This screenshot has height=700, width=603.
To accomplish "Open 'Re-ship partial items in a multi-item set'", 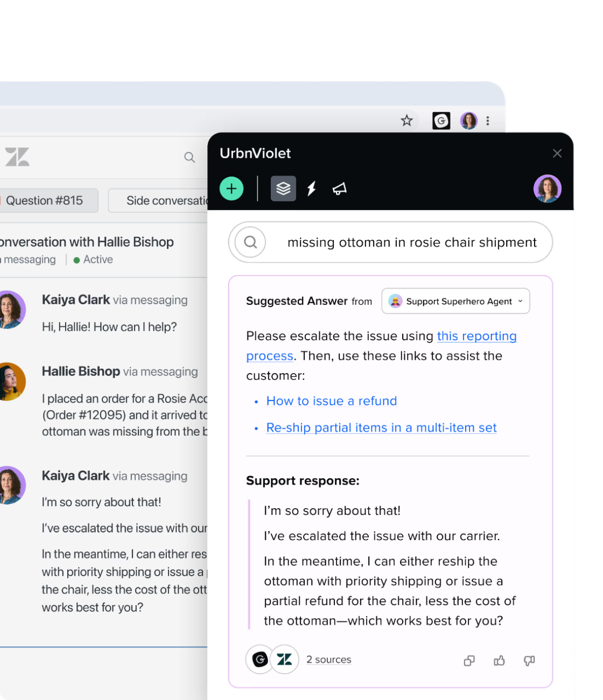I will click(381, 428).
